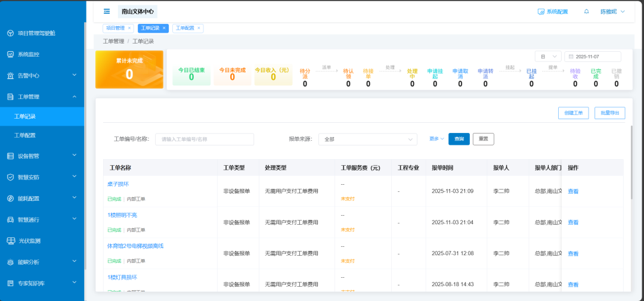Click the 重置 button
The image size is (644, 301).
[x=484, y=139]
